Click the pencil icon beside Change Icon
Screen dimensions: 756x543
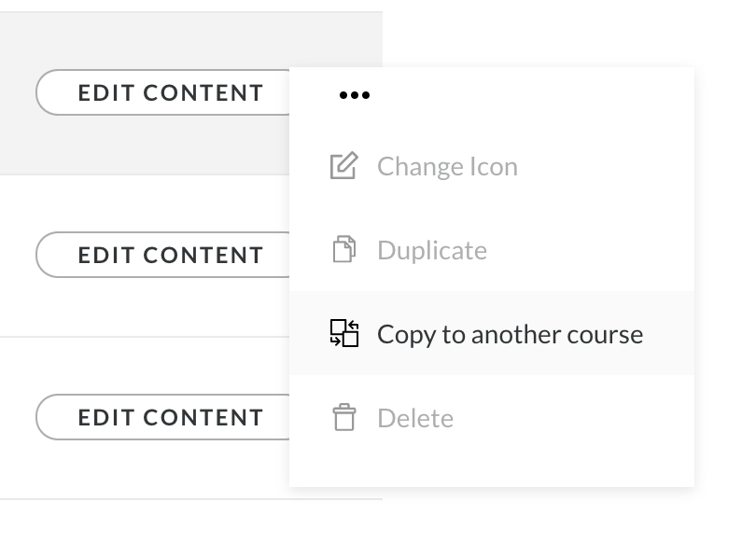[x=344, y=167]
